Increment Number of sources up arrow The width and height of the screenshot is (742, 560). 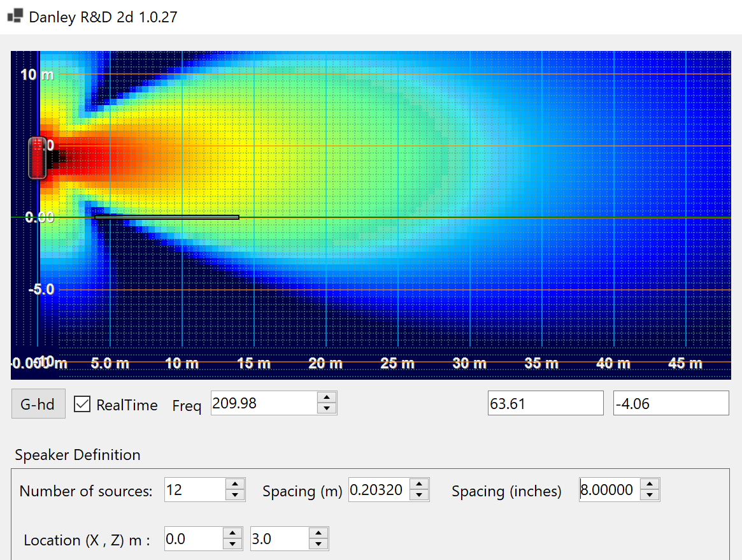pos(235,484)
